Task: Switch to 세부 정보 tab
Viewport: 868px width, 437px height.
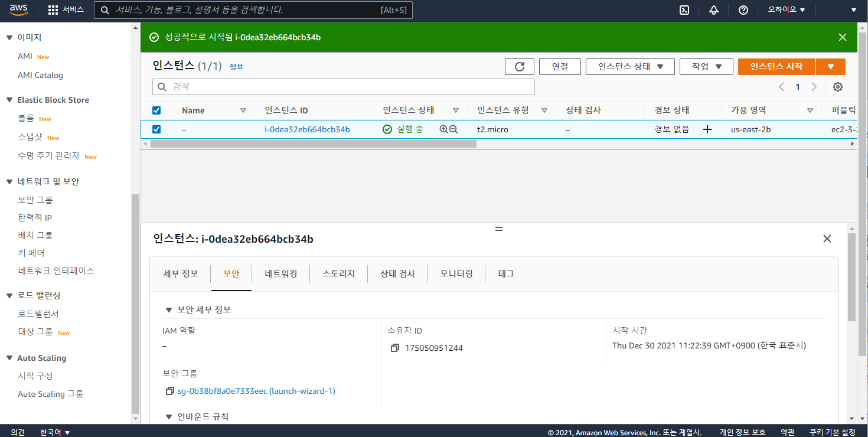Action: pos(180,274)
